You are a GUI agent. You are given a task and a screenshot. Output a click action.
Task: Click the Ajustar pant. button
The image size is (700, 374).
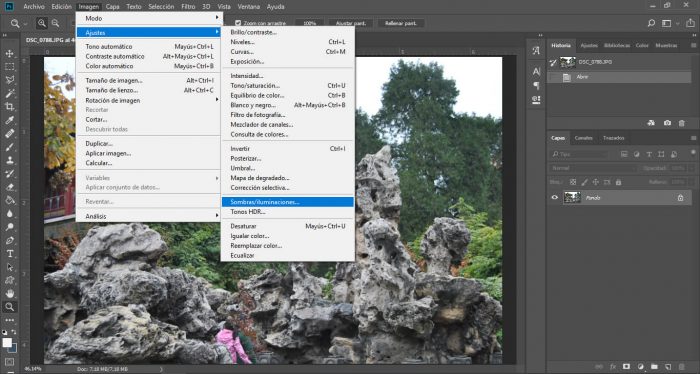351,23
